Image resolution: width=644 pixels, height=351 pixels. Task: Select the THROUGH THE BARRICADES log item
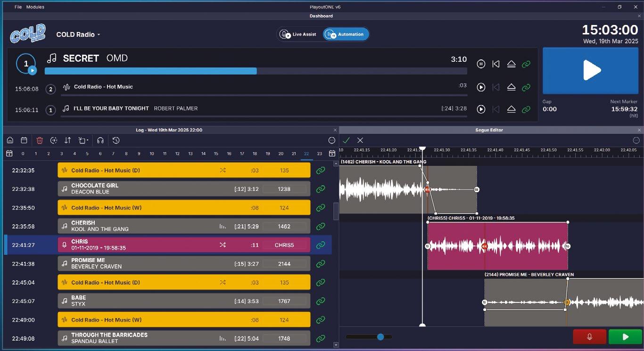tap(184, 338)
